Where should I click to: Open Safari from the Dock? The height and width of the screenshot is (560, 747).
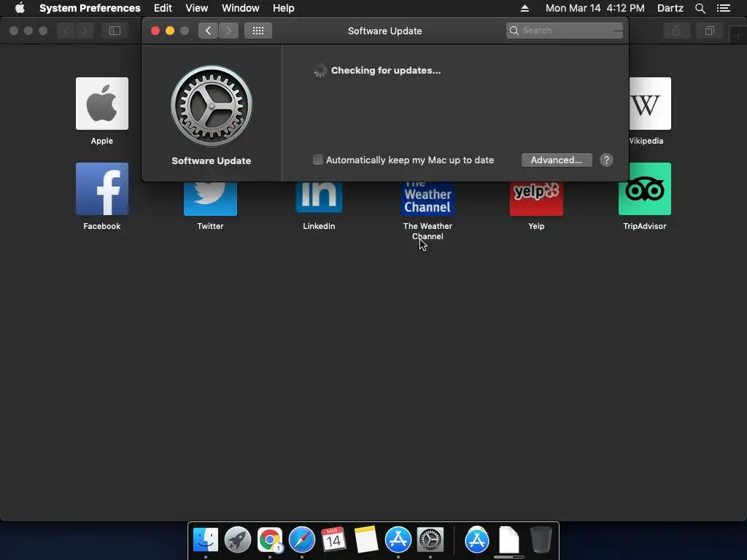tap(301, 540)
